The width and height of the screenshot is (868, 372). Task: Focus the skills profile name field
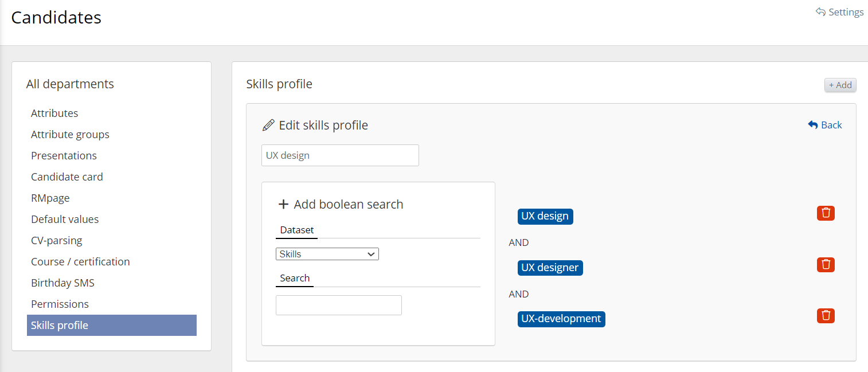tap(340, 155)
